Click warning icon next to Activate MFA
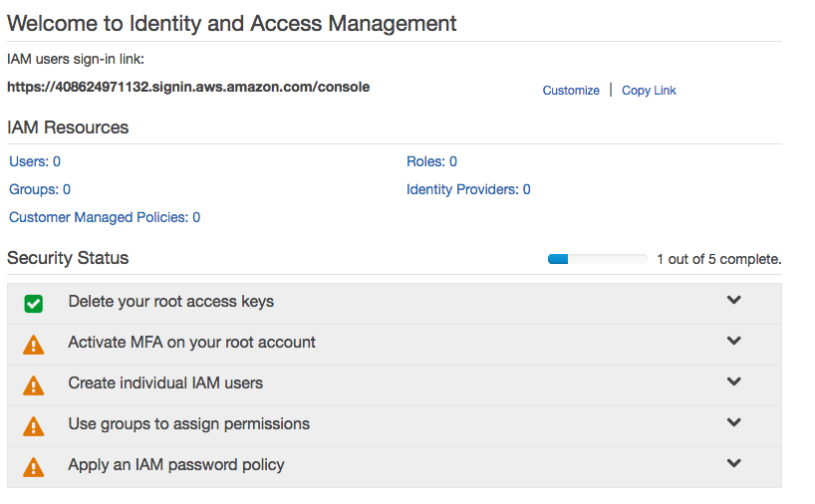This screenshot has width=815, height=504. point(34,345)
